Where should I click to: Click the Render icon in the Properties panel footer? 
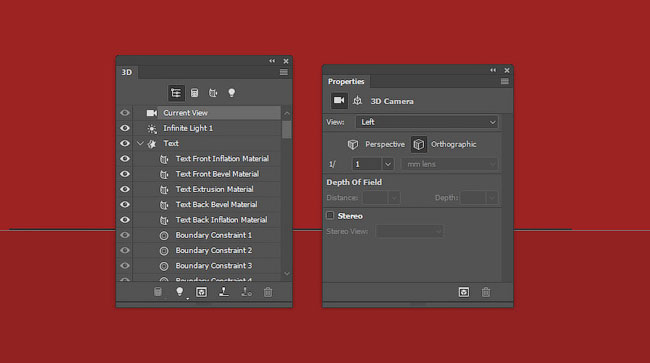[x=464, y=292]
